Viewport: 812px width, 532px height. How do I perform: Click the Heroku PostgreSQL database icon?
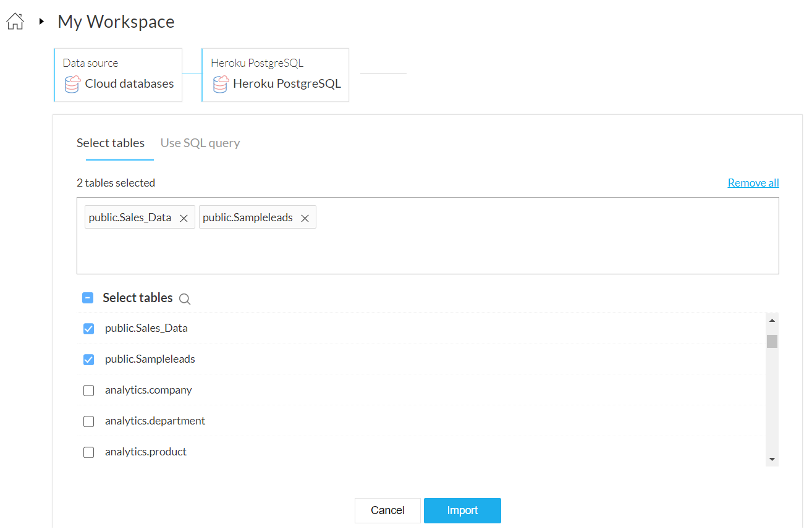tap(221, 84)
